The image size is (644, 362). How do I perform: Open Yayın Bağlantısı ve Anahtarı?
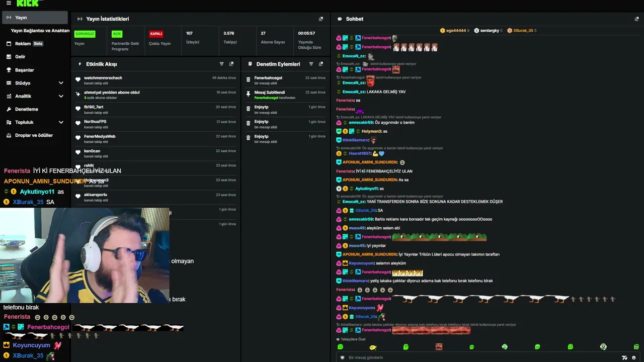40,31
